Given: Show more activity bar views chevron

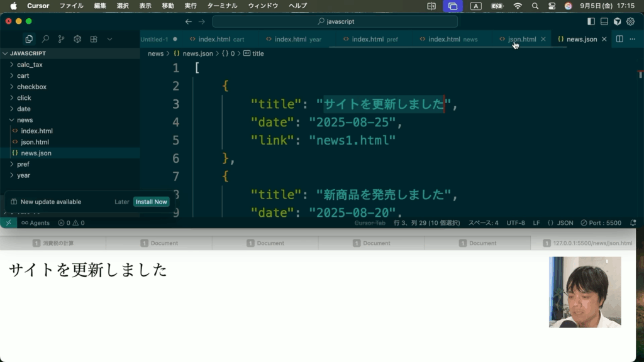Looking at the screenshot, I should pos(109,39).
